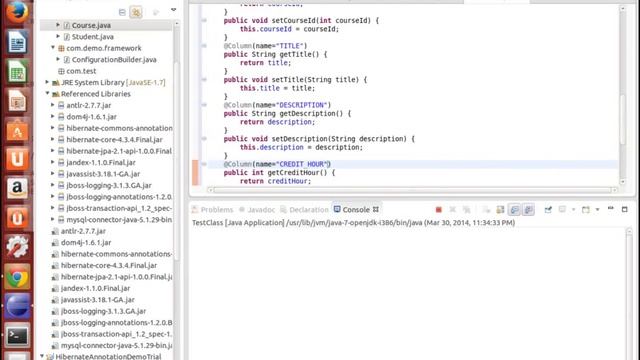640x360 pixels.
Task: Click Collapse All in Package Explorer
Action: tap(122, 12)
